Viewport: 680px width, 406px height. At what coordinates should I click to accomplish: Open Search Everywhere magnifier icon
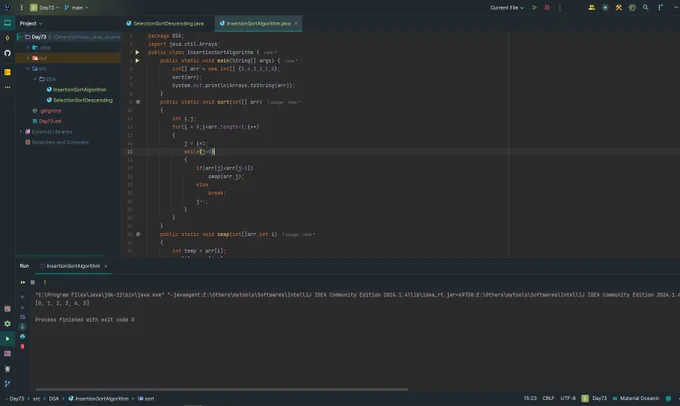pyautogui.click(x=646, y=7)
